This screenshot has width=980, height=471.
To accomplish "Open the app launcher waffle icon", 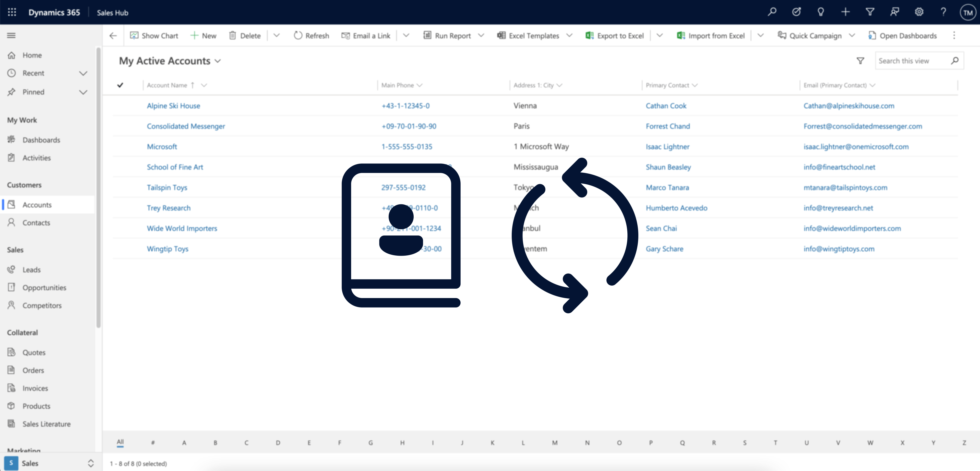I will pyautogui.click(x=12, y=12).
